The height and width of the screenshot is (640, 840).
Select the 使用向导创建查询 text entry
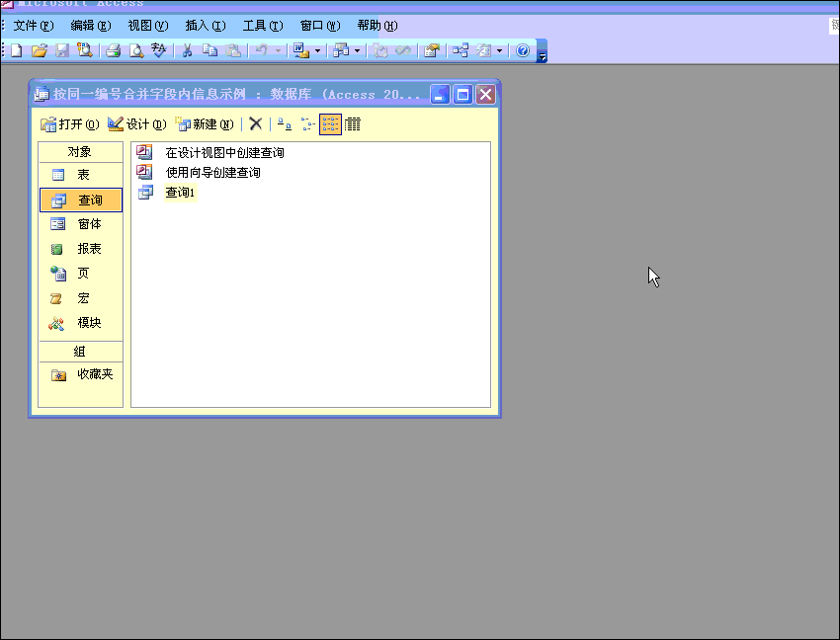(212, 172)
